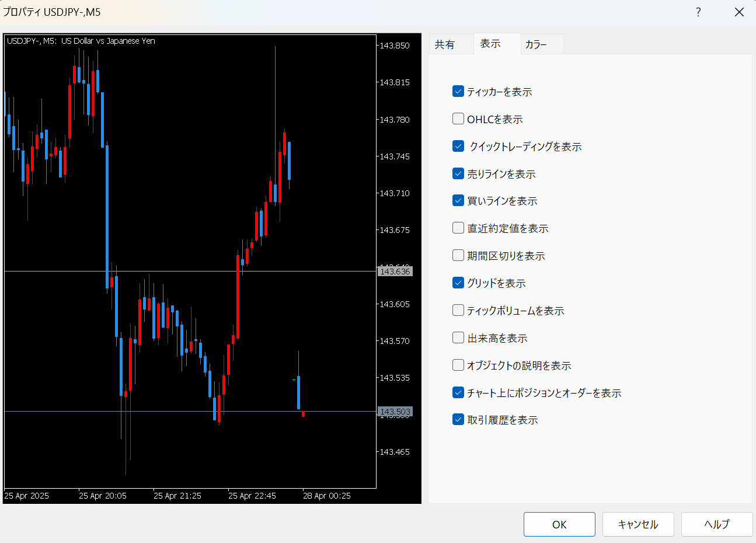Click the 143.780 price axis value
756x543 pixels.
(x=395, y=120)
